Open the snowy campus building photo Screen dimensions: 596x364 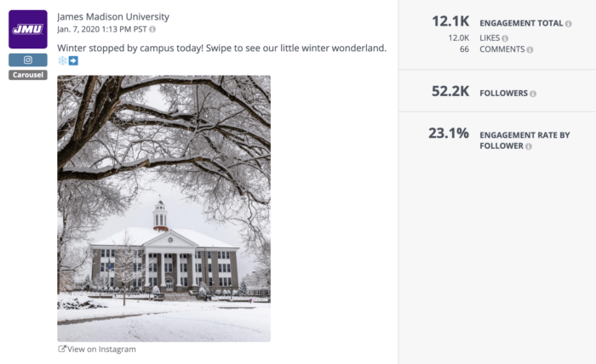point(163,208)
